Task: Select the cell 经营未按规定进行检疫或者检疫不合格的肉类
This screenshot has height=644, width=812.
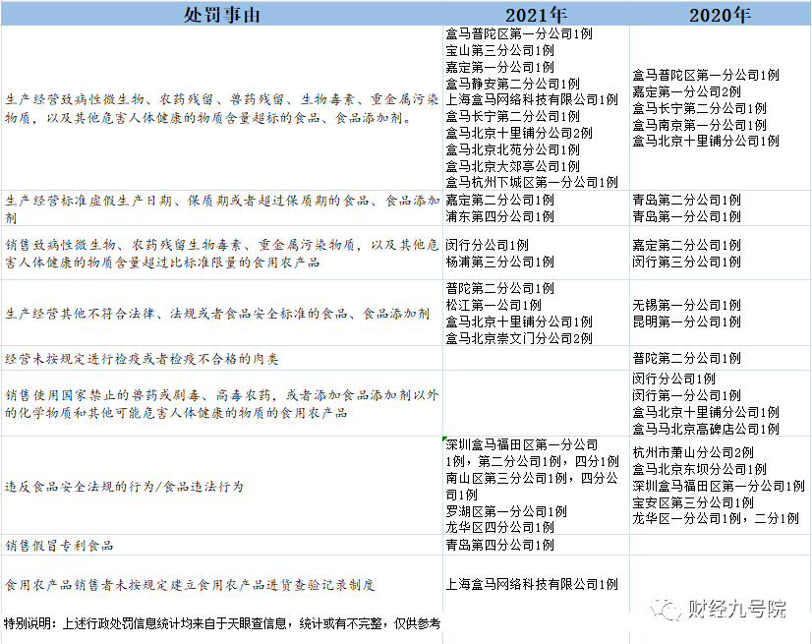Action: 221,358
